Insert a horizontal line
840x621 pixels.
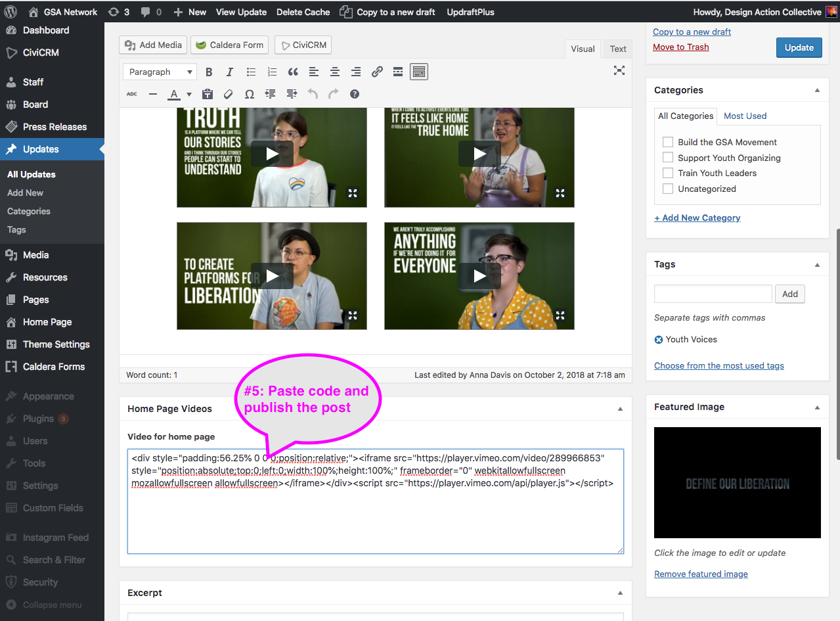(x=153, y=94)
